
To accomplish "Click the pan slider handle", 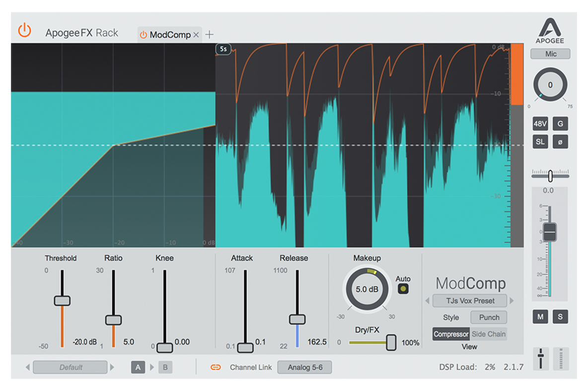I will [x=550, y=176].
